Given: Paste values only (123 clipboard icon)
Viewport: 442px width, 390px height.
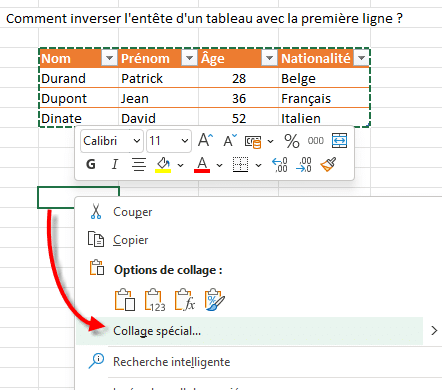Looking at the screenshot, I should pyautogui.click(x=155, y=300).
